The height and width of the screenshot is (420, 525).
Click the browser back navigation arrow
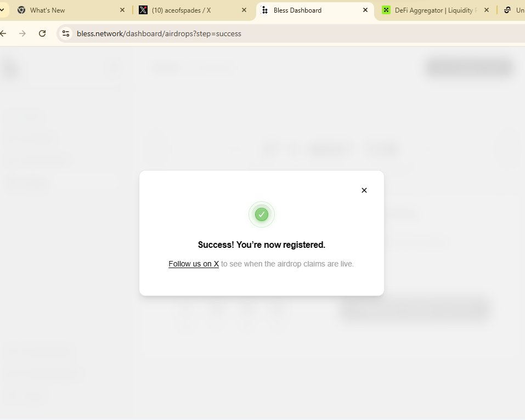pos(4,33)
